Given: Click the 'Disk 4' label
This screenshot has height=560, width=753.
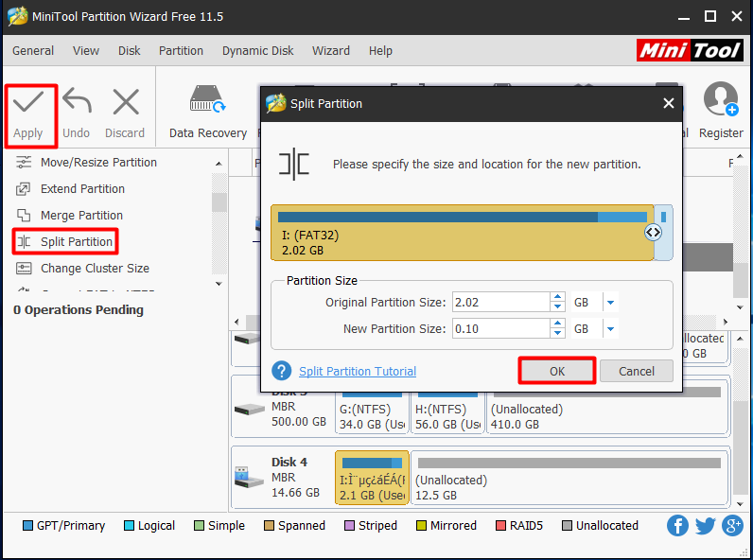Looking at the screenshot, I should pos(289,462).
